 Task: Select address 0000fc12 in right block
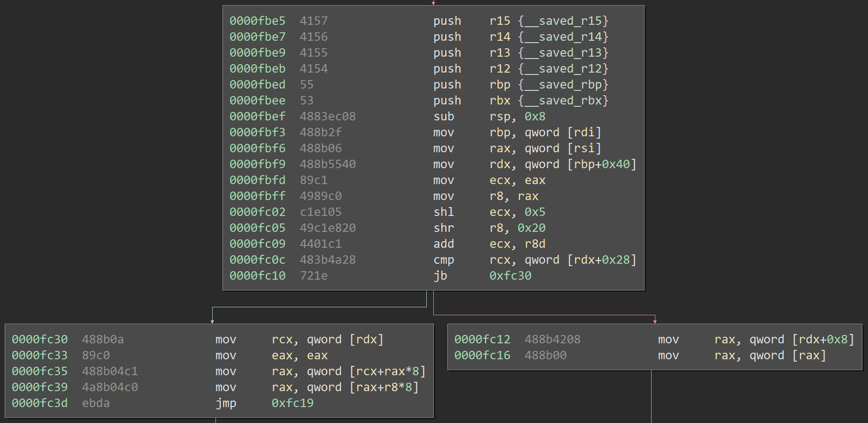pyautogui.click(x=482, y=340)
